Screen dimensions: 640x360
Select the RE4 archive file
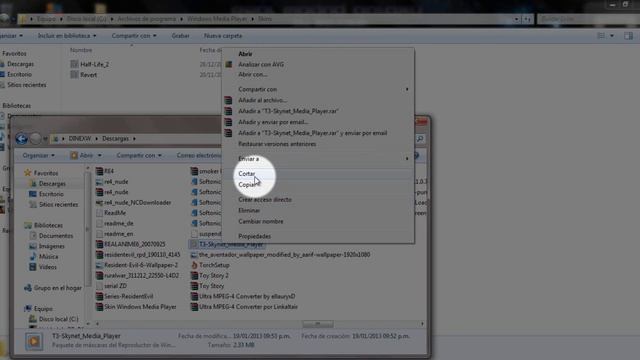pyautogui.click(x=105, y=171)
